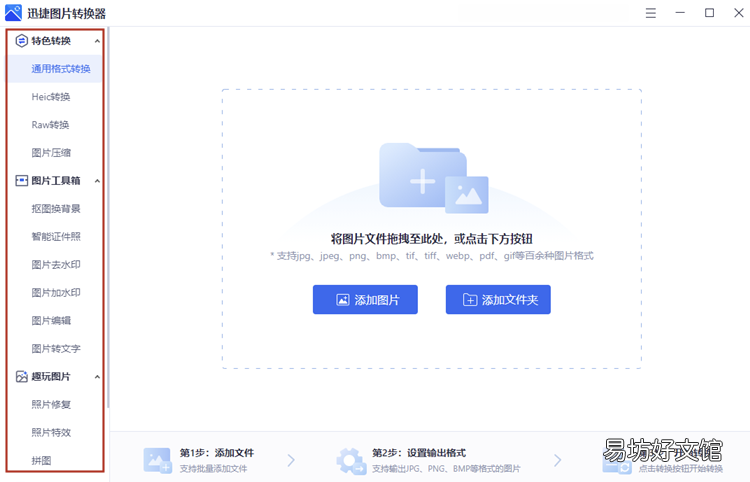Open 抠图换背景 tool
Screen dimensions: 750x482
55,209
